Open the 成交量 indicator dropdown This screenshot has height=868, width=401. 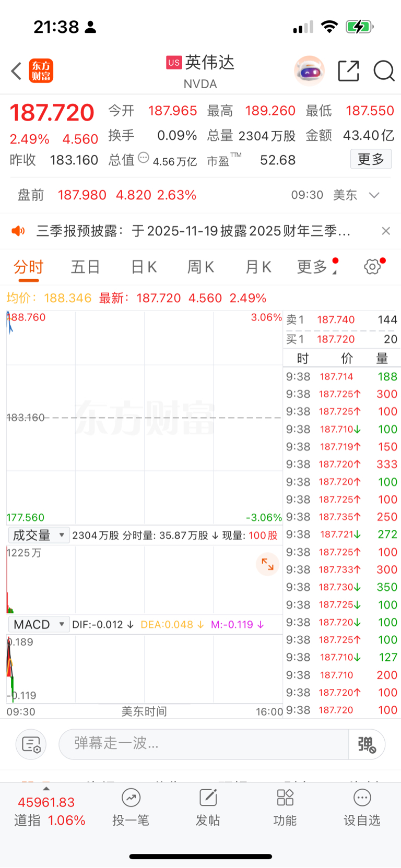click(x=39, y=535)
